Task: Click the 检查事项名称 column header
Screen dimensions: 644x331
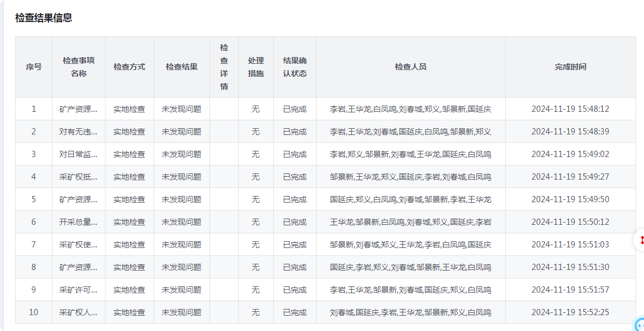Action: (x=78, y=67)
